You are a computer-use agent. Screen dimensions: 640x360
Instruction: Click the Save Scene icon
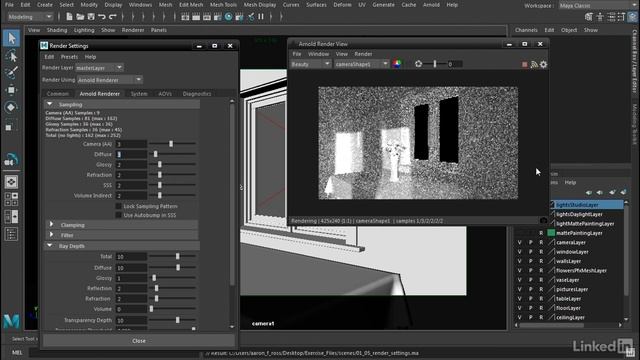[x=91, y=17]
